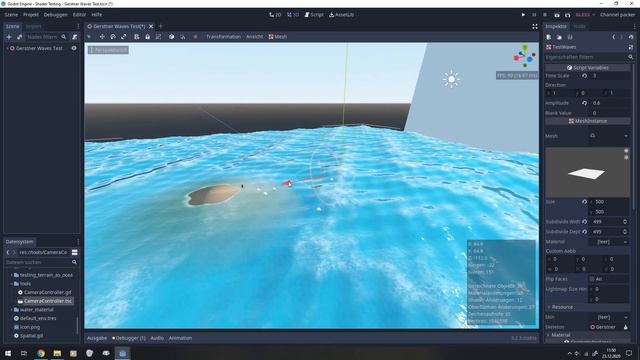Add a new node with the plus icon

[9, 37]
